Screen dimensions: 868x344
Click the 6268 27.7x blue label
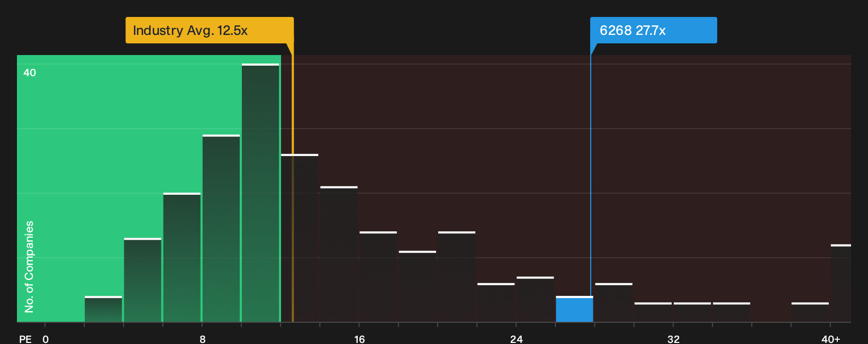coord(653,30)
